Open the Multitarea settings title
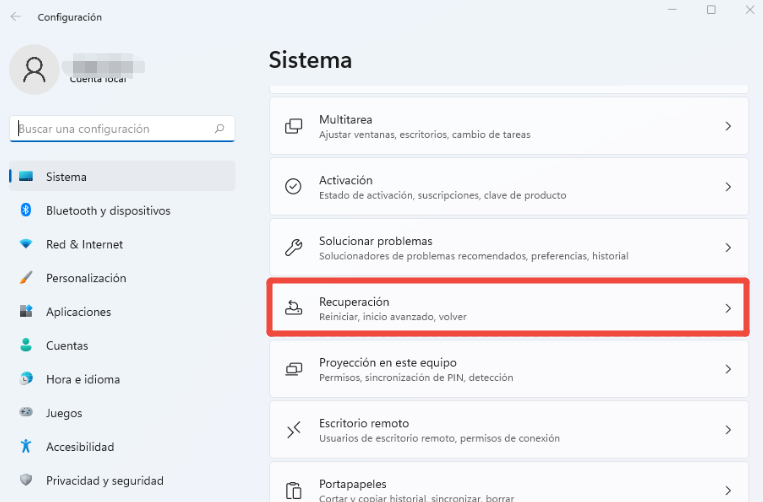The height and width of the screenshot is (502, 763). (x=345, y=120)
